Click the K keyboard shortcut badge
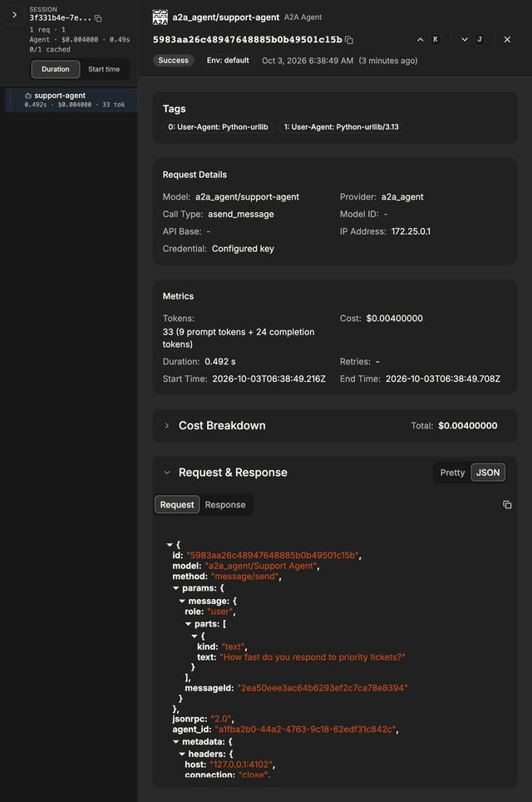532x802 pixels. click(x=436, y=39)
